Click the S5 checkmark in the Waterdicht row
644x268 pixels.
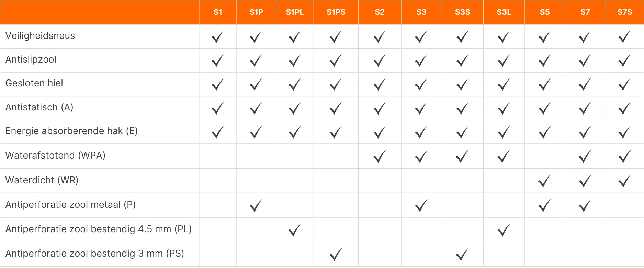coord(544,181)
